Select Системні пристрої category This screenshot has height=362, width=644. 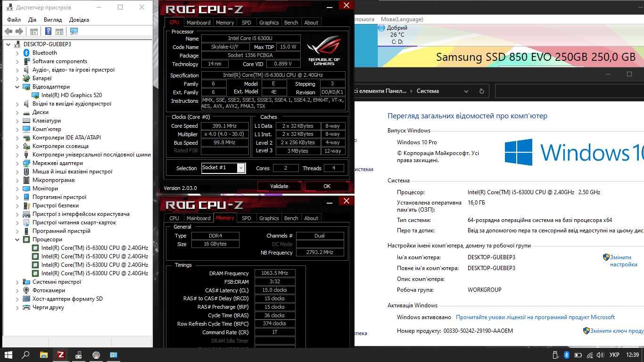coord(57,282)
